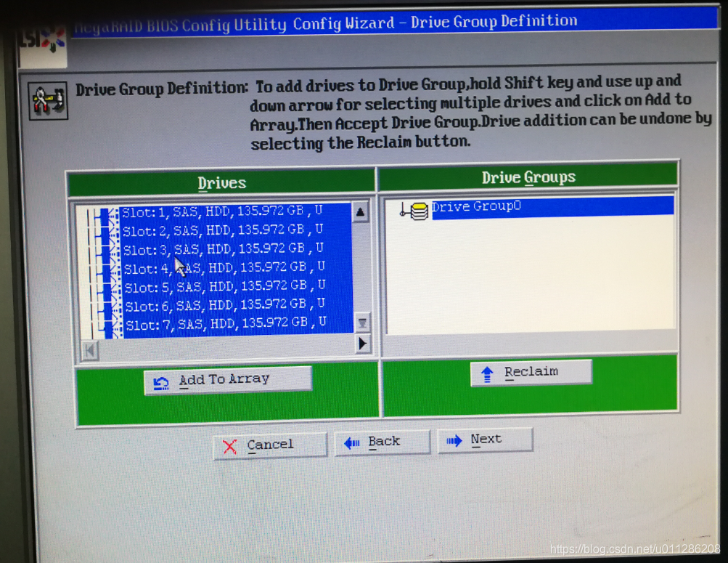Click the Drives panel header
The width and height of the screenshot is (728, 563).
[221, 183]
